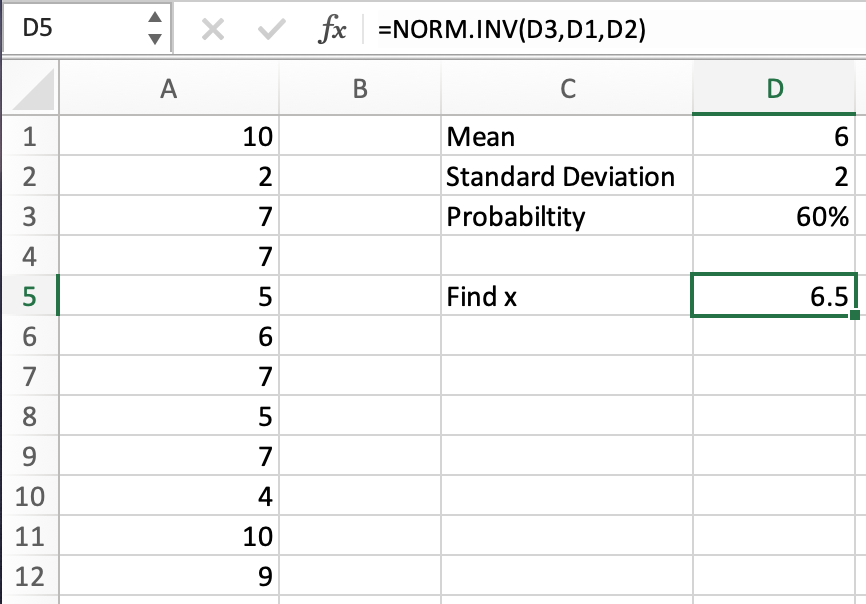Select cell A1 containing 10
This screenshot has width=866, height=604.
[x=168, y=137]
